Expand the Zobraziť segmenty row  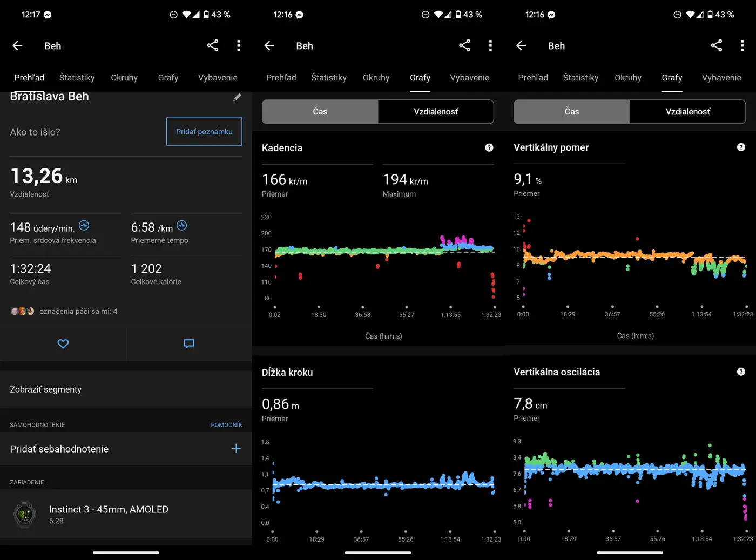(x=126, y=389)
